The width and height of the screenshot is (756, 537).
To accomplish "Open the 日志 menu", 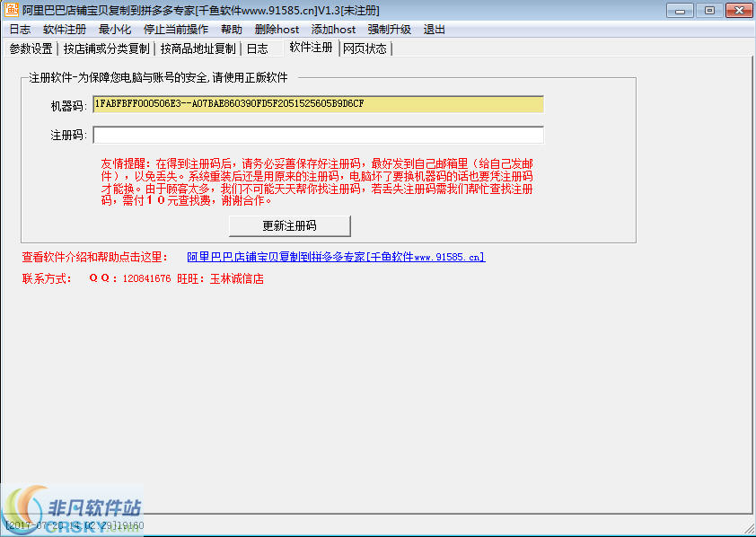I will [20, 30].
